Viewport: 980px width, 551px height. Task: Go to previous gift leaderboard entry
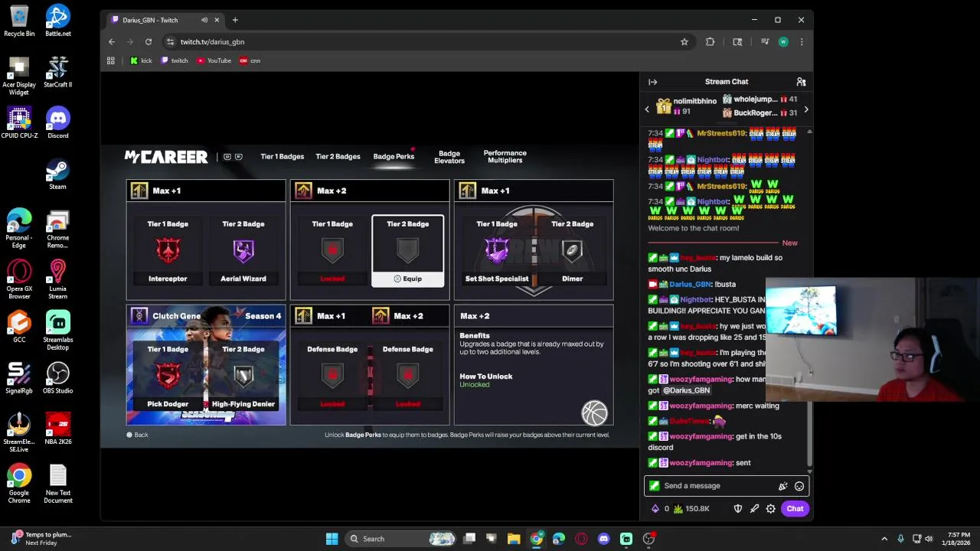(x=647, y=109)
